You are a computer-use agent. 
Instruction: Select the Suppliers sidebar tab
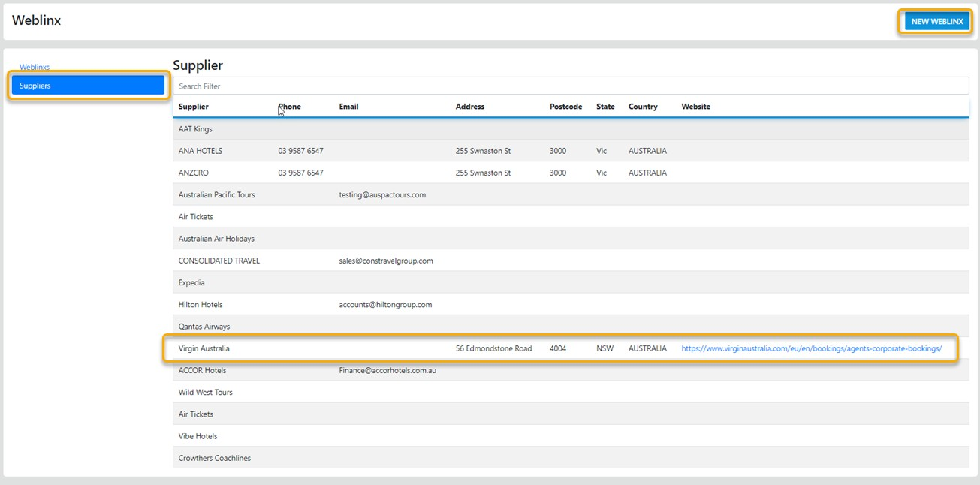[88, 86]
